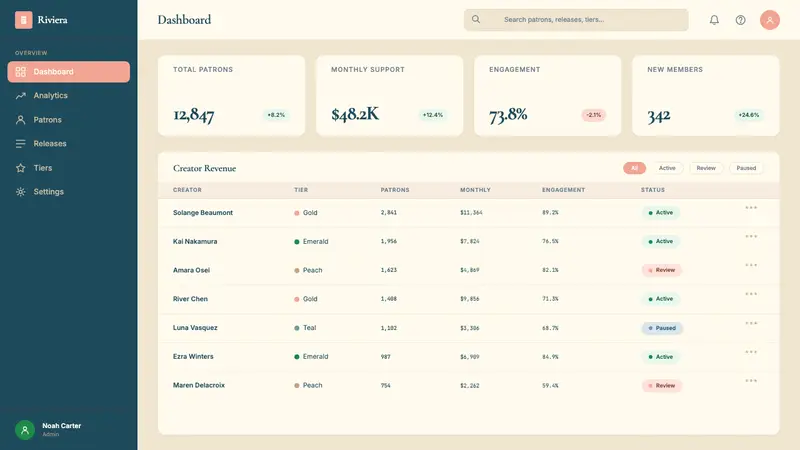Click Engagement -2.1% badge
800x450 pixels.
[593, 115]
